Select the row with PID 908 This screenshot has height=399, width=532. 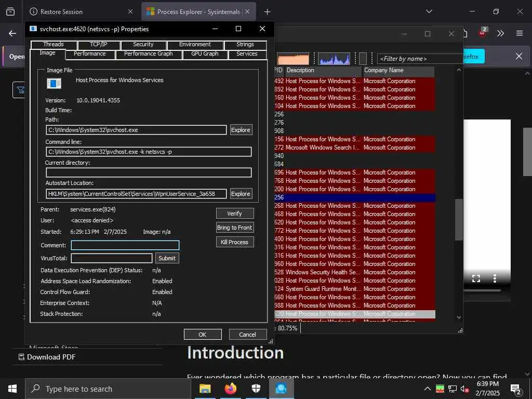[x=354, y=131]
